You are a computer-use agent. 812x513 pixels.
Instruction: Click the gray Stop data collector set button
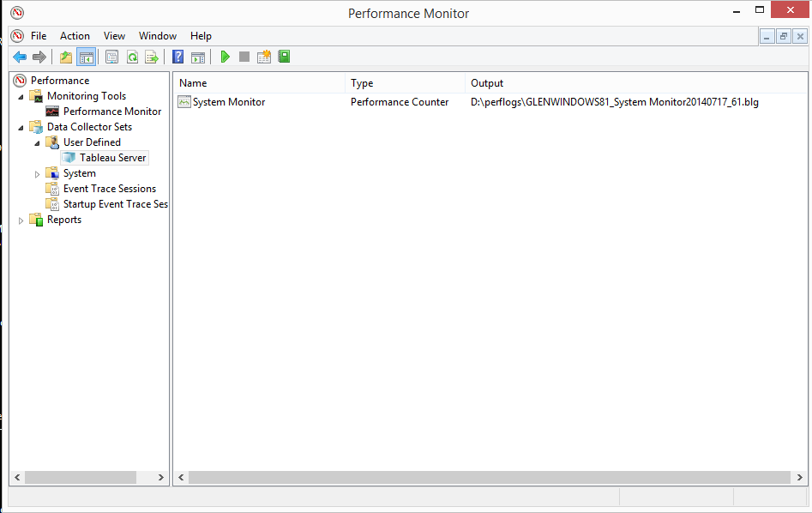pyautogui.click(x=244, y=57)
